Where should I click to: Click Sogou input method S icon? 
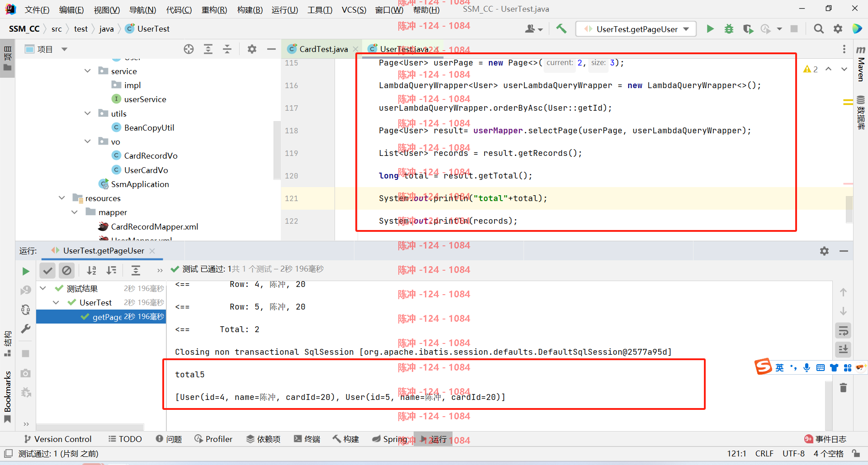click(763, 366)
